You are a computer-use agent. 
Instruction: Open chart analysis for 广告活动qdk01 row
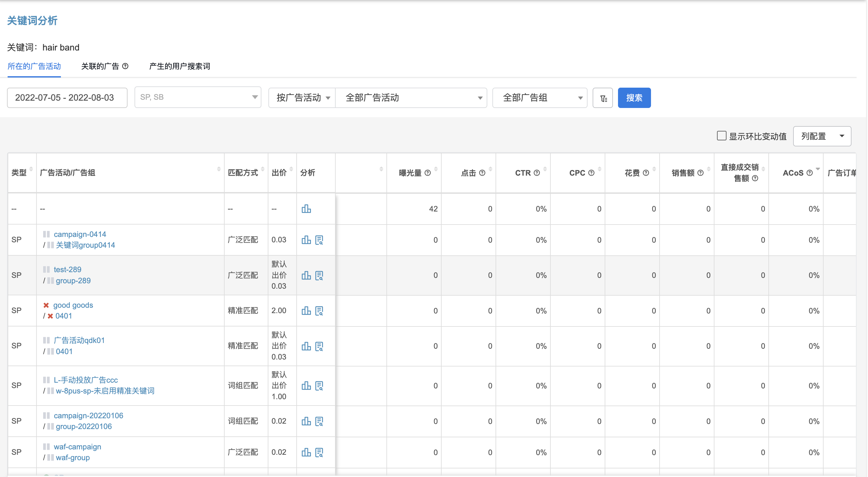[x=306, y=346]
